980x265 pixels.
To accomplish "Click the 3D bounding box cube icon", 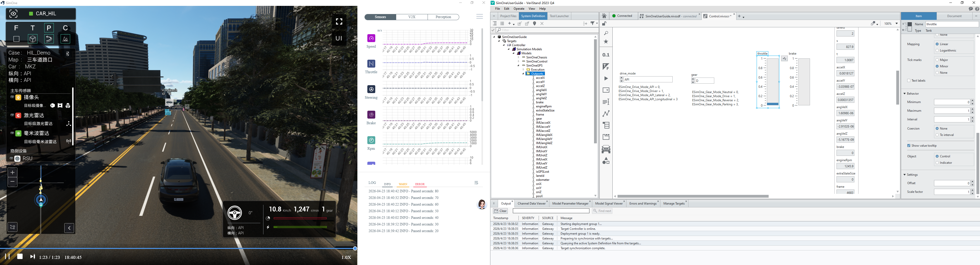I will [33, 39].
